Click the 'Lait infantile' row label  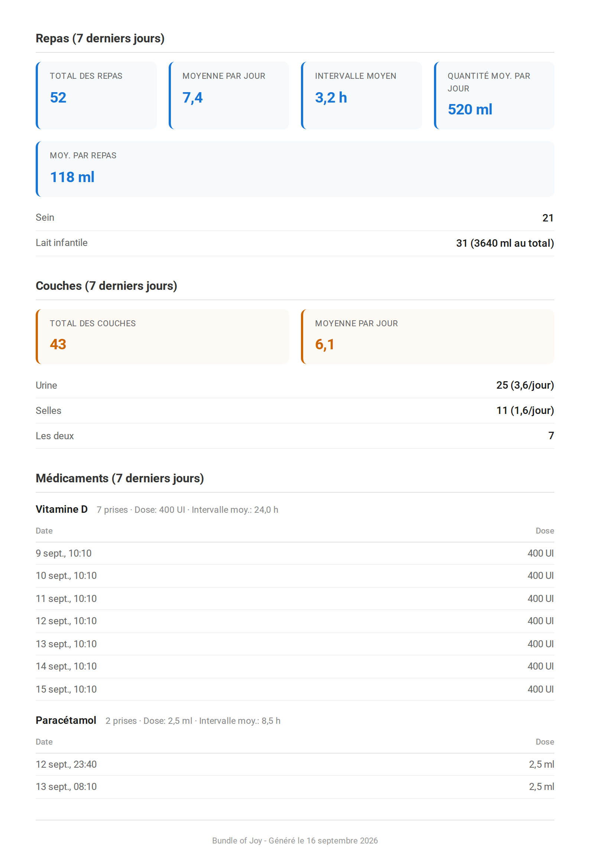(x=62, y=243)
